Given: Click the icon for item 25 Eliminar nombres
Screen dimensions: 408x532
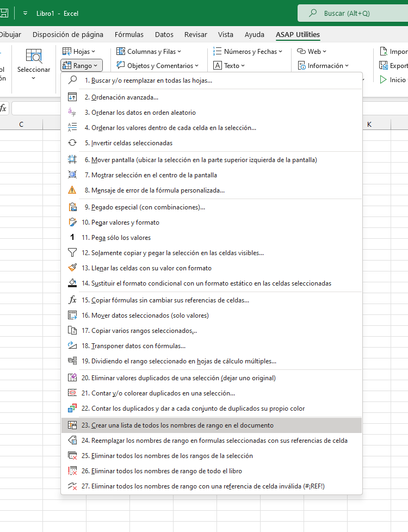Looking at the screenshot, I should (x=72, y=456).
